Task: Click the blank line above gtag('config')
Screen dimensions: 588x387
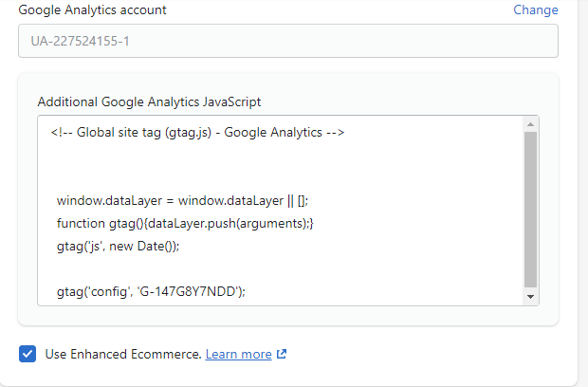Action: (190, 268)
